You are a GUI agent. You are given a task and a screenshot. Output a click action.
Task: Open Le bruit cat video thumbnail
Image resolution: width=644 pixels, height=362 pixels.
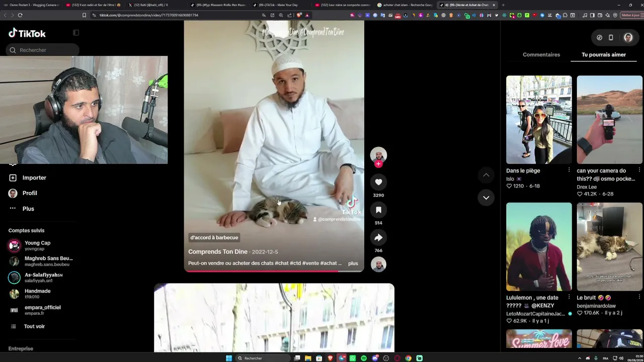pos(610,247)
